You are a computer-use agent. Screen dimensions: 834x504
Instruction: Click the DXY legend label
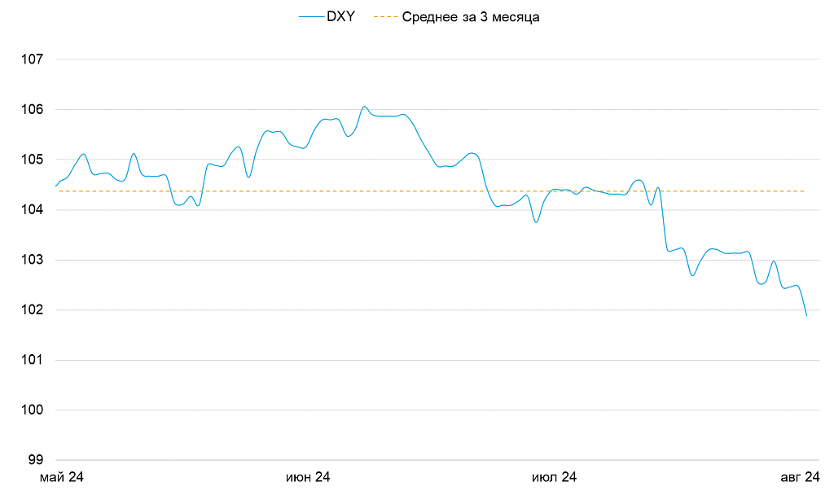(x=340, y=16)
